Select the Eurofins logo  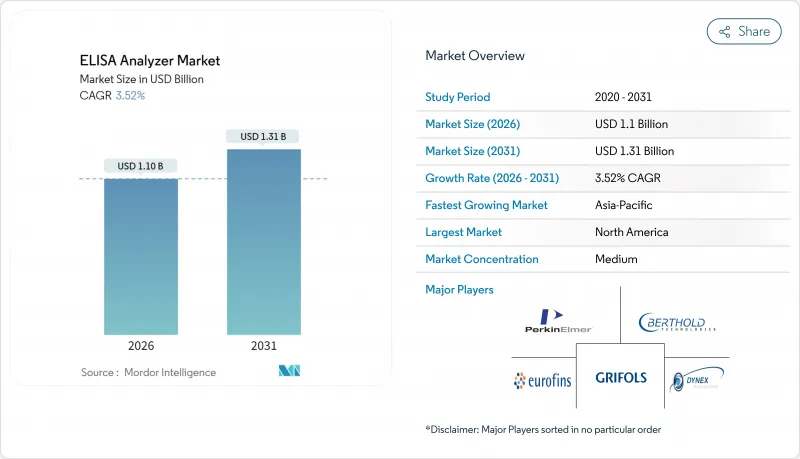(543, 380)
